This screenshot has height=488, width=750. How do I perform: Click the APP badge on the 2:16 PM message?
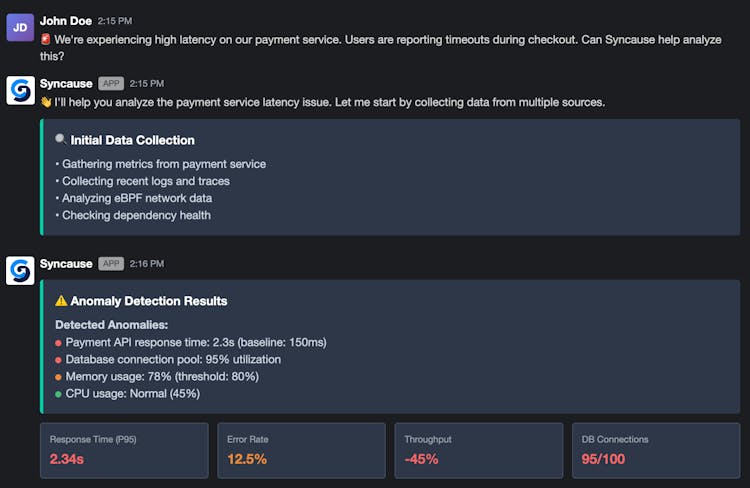(x=111, y=264)
